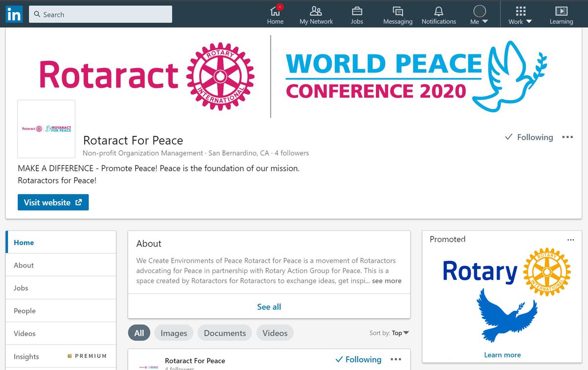Image resolution: width=588 pixels, height=370 pixels.
Task: Click the Visit website button
Action: [x=53, y=202]
